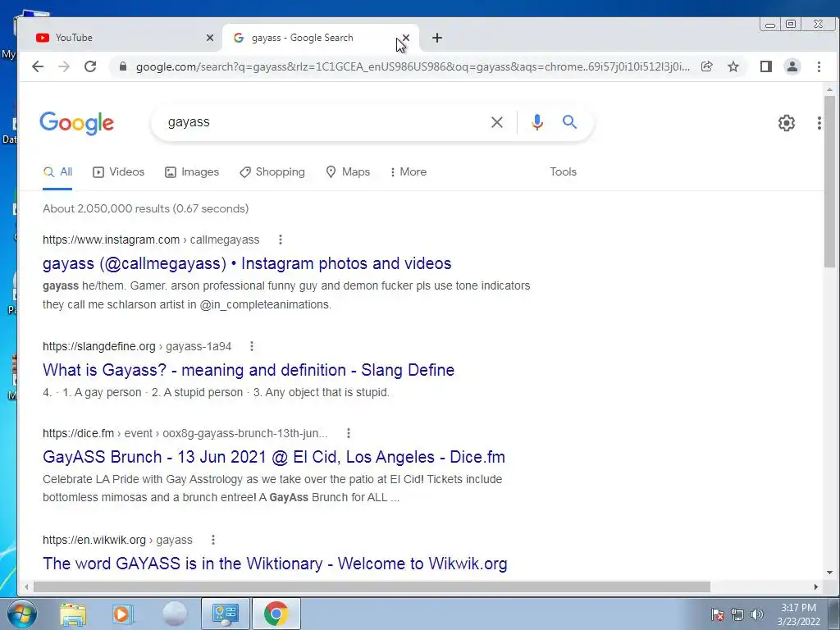840x630 pixels.
Task: Close the YouTube tab
Action: 209,38
